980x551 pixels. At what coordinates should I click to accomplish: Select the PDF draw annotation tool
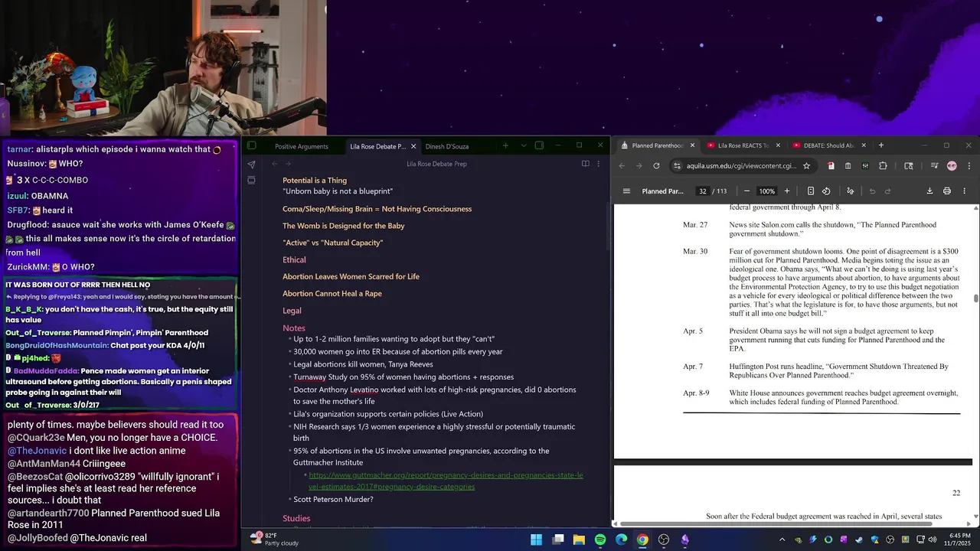click(x=850, y=191)
